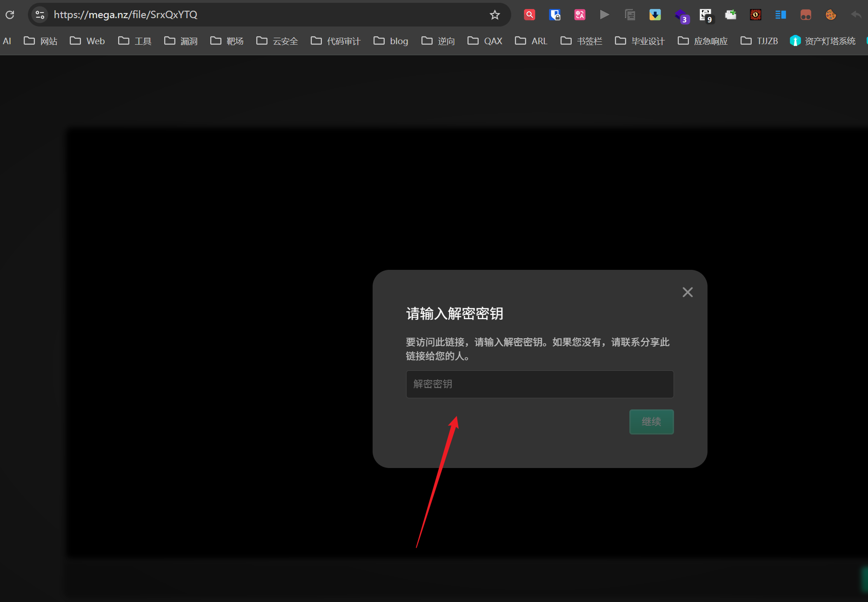This screenshot has width=868, height=602.
Task: Click the panda extension with badge 9
Action: pyautogui.click(x=705, y=15)
